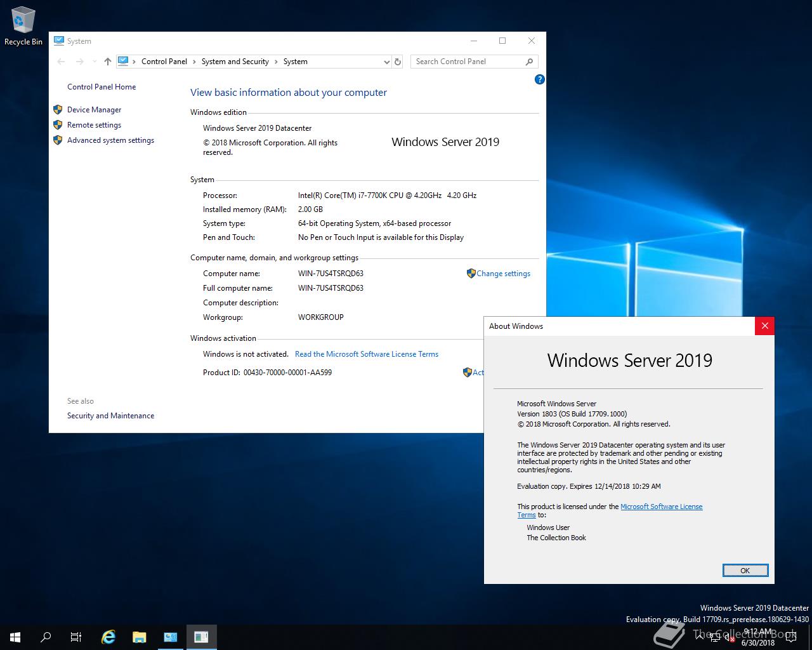
Task: Minimize the System window
Action: coord(474,41)
